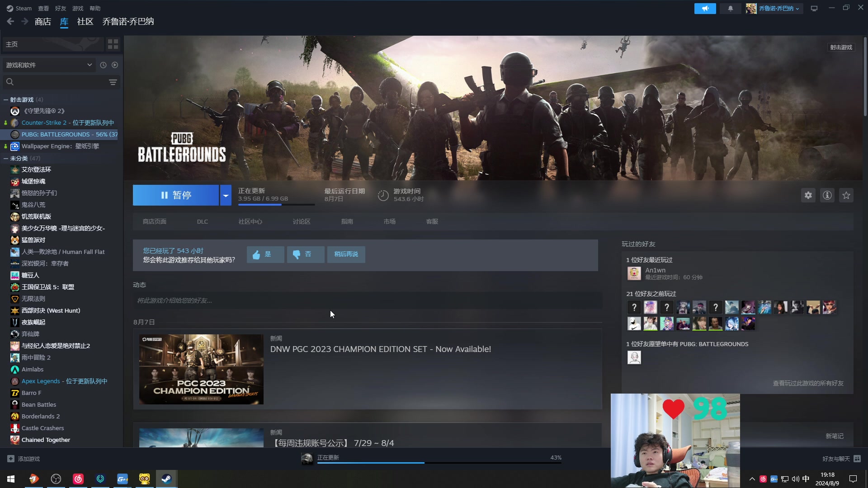Viewport: 868px width, 488px height.
Task: Go to the 社区 tab
Action: pos(85,22)
